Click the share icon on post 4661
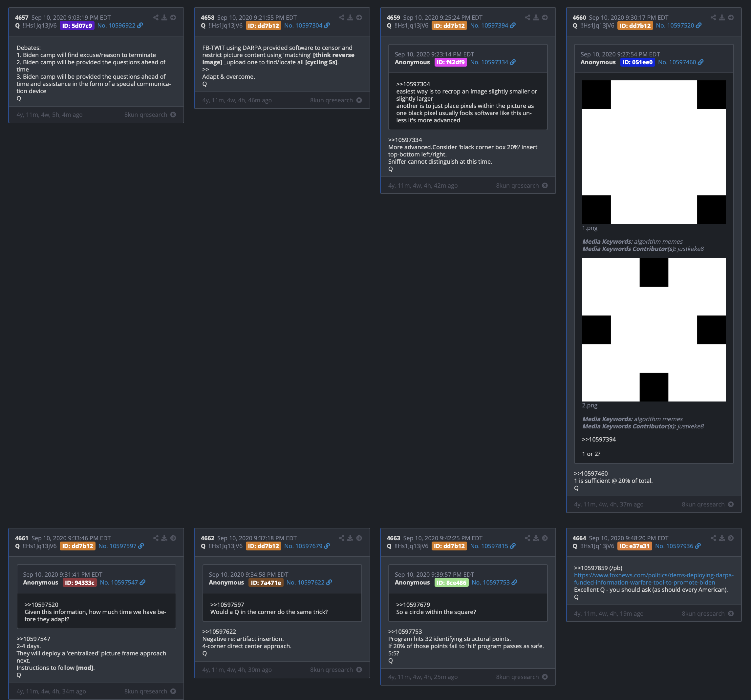The width and height of the screenshot is (751, 700). [x=156, y=538]
